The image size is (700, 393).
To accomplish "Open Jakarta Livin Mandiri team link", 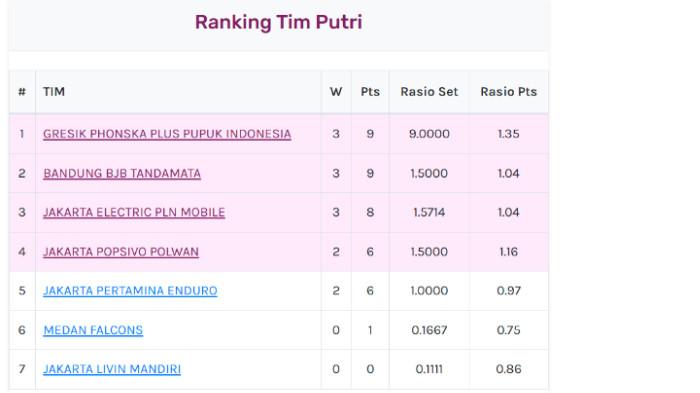I will (112, 369).
